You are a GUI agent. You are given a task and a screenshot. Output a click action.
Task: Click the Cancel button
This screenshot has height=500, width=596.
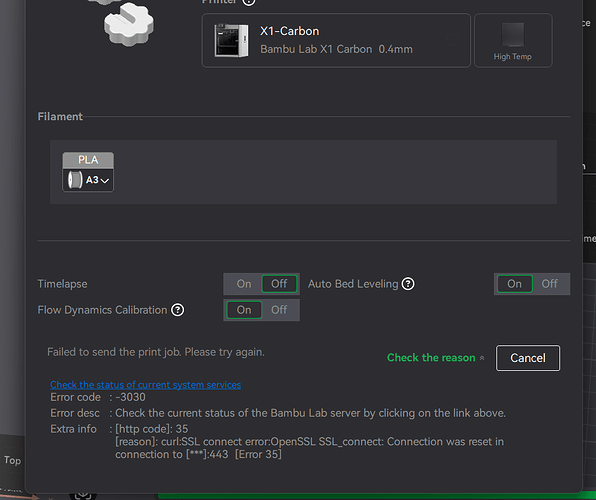(528, 358)
